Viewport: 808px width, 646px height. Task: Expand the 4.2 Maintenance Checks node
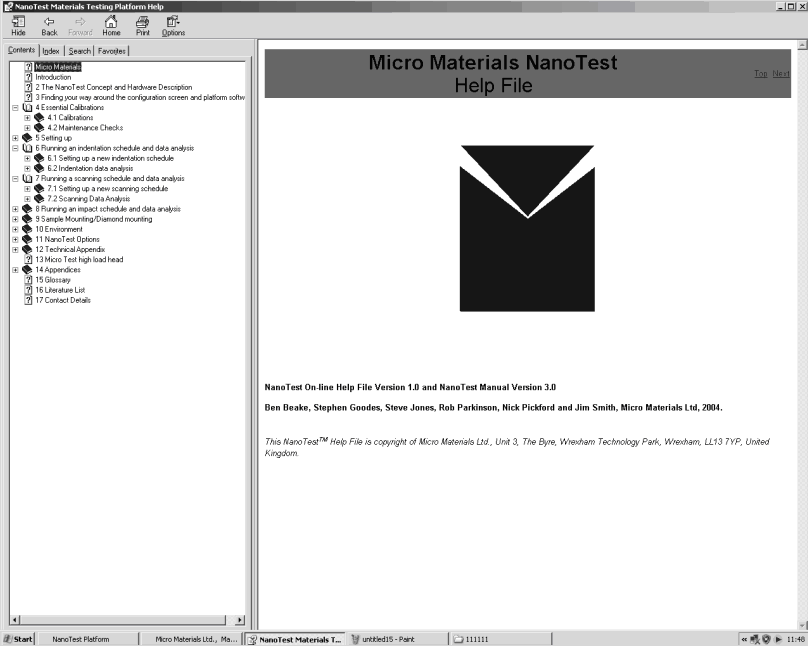pyautogui.click(x=27, y=128)
